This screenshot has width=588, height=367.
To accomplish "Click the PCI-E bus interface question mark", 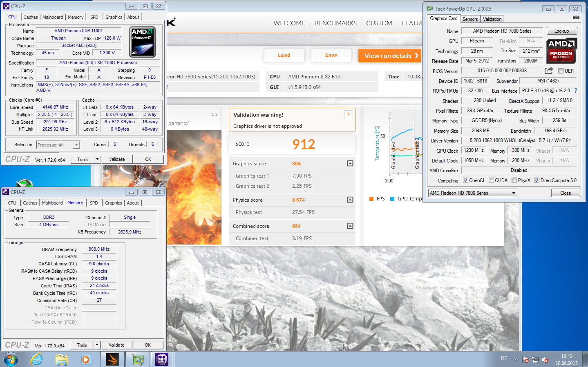I will [x=576, y=91].
